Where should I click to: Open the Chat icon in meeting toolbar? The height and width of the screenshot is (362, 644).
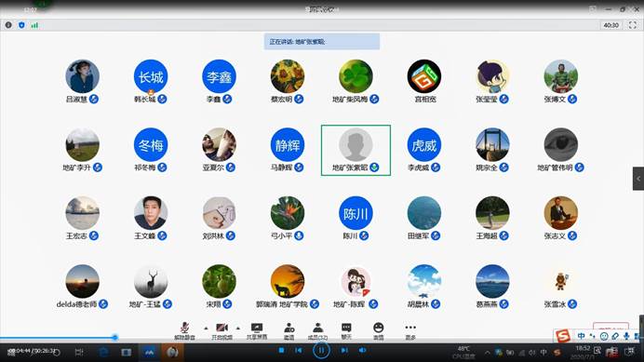click(346, 328)
